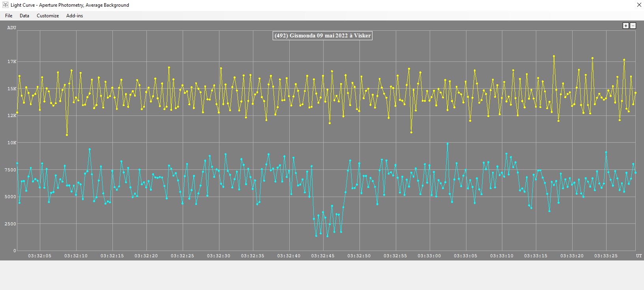Open the Add-ins menu
The image size is (644, 290).
coord(75,16)
